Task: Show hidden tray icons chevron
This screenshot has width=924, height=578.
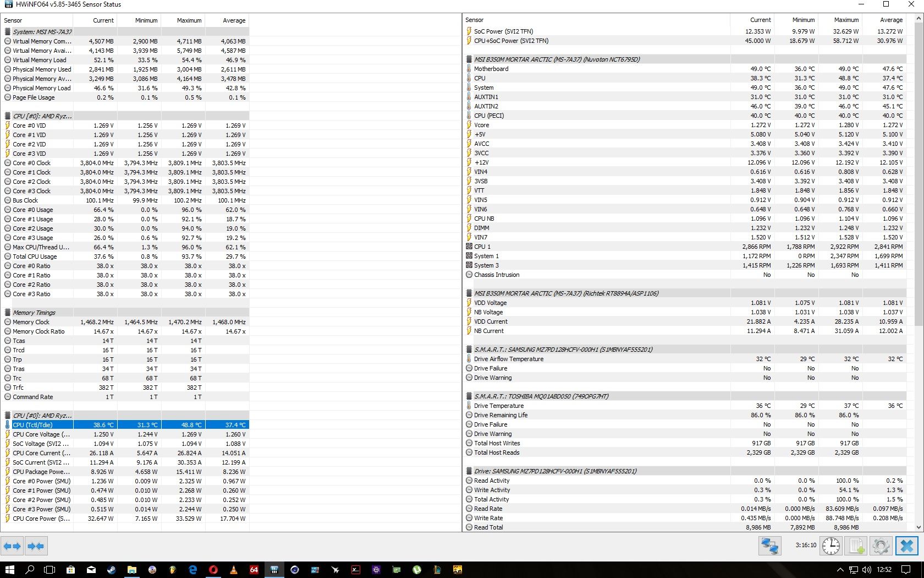Action: click(840, 570)
